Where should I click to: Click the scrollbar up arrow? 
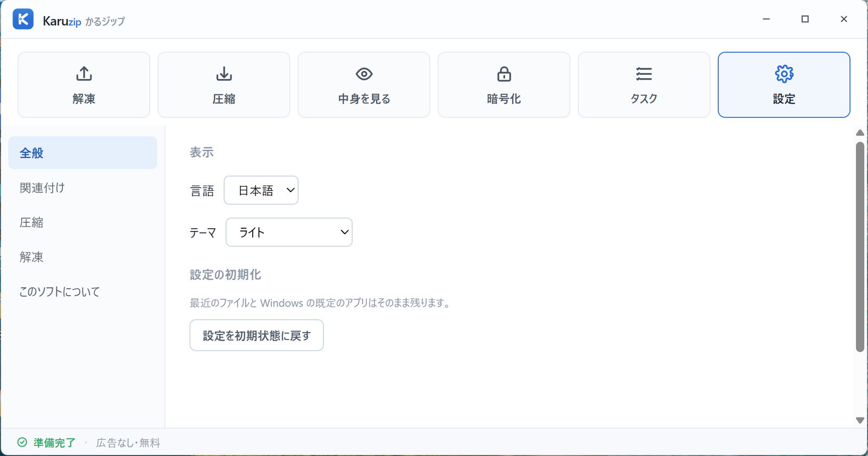click(x=860, y=133)
